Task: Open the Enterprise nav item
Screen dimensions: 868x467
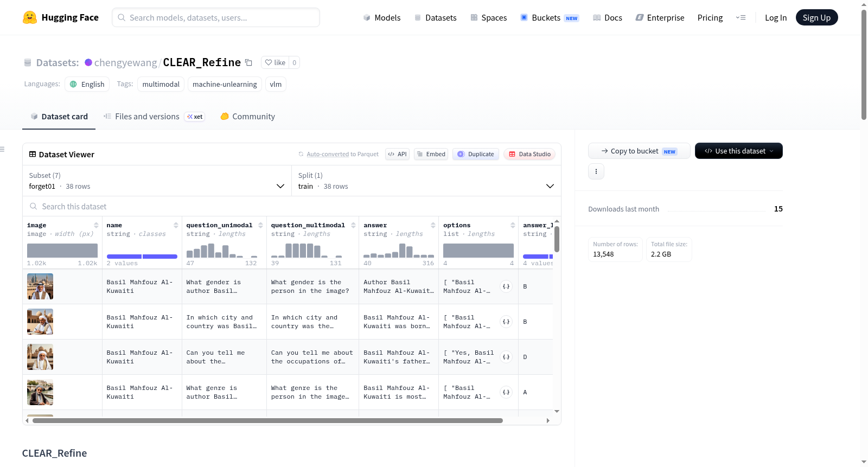Action: coord(660,17)
